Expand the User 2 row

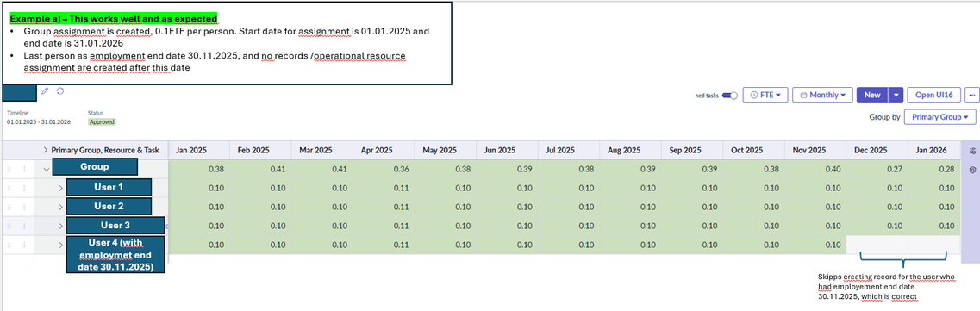click(60, 207)
